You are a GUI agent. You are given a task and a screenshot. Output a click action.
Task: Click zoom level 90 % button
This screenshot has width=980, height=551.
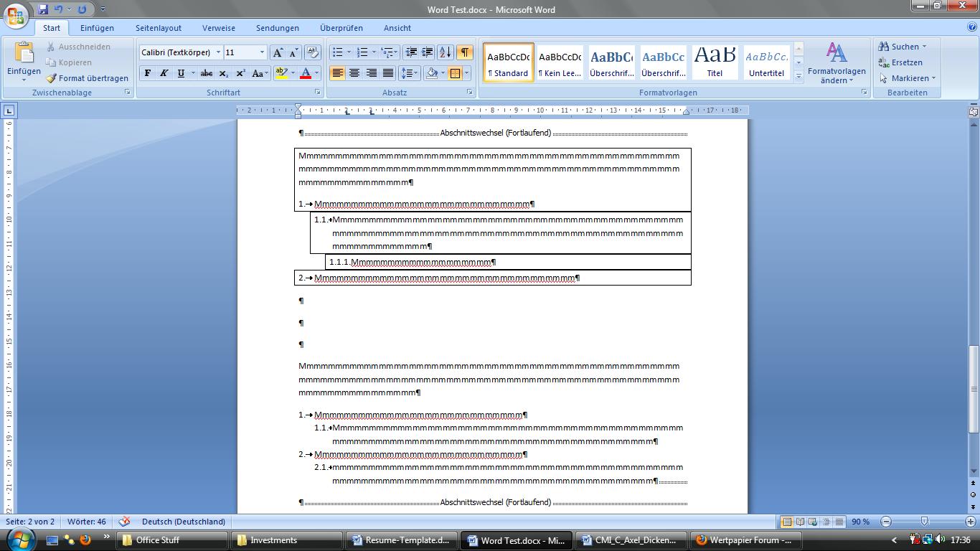coord(860,522)
